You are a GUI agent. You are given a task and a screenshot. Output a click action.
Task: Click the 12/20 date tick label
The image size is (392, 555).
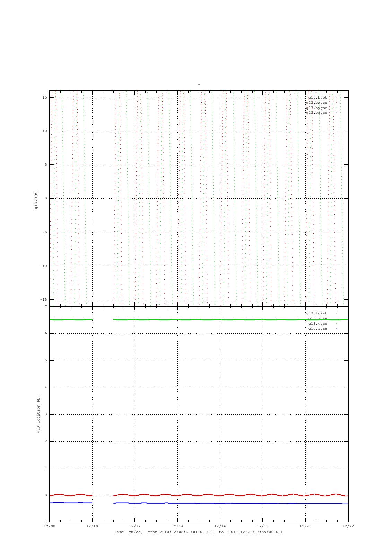click(305, 526)
